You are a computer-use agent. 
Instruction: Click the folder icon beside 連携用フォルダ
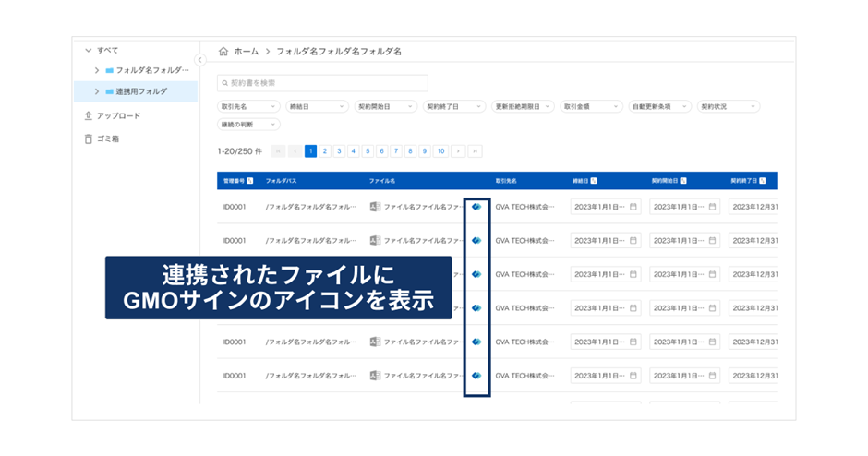coord(110,91)
